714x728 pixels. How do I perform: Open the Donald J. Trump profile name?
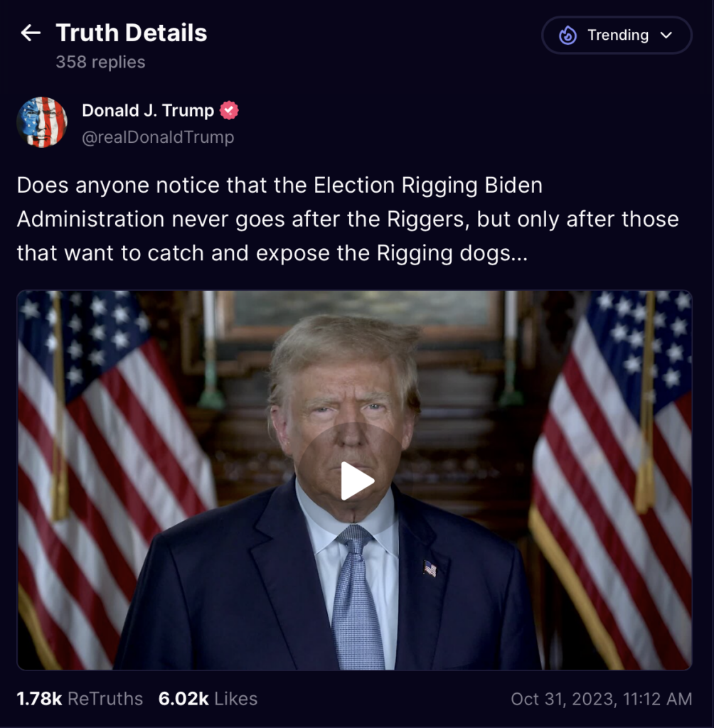pos(148,110)
